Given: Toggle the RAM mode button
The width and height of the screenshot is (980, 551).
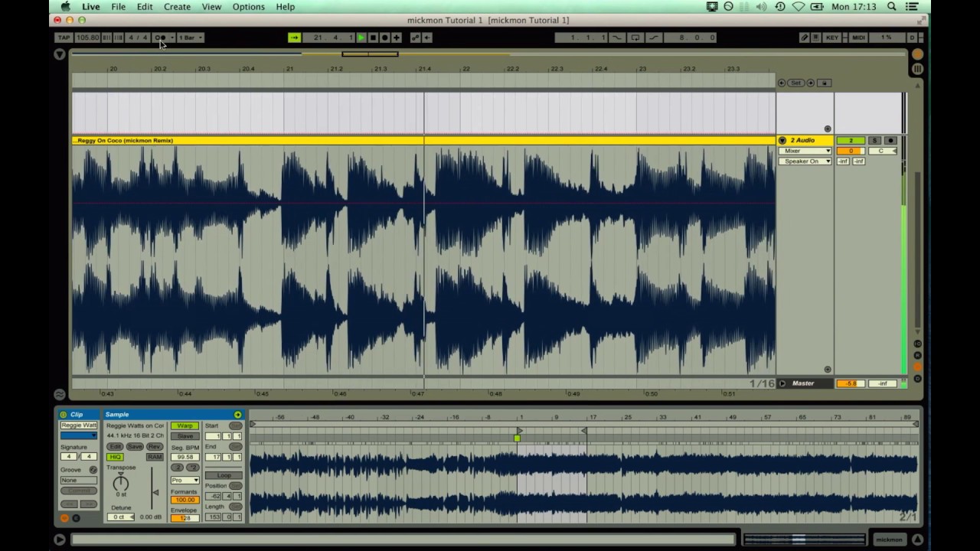Looking at the screenshot, I should click(x=155, y=457).
